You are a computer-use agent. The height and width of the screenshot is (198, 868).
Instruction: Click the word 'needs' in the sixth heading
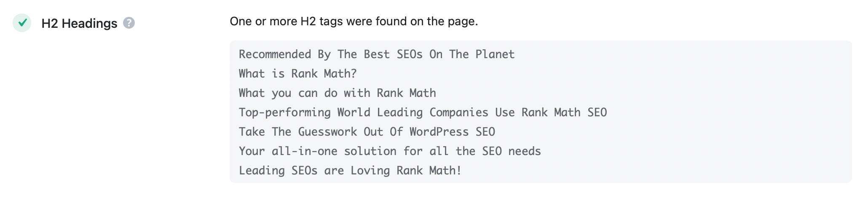(x=525, y=151)
